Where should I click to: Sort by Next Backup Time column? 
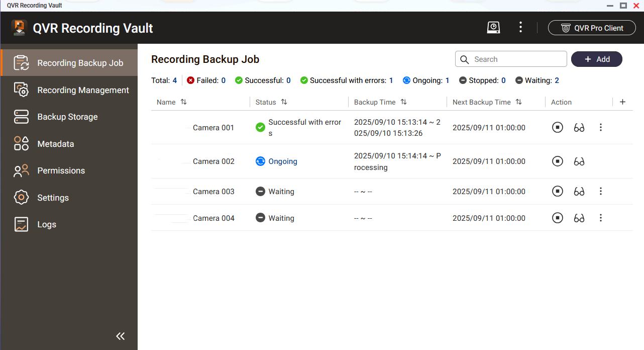pos(518,102)
